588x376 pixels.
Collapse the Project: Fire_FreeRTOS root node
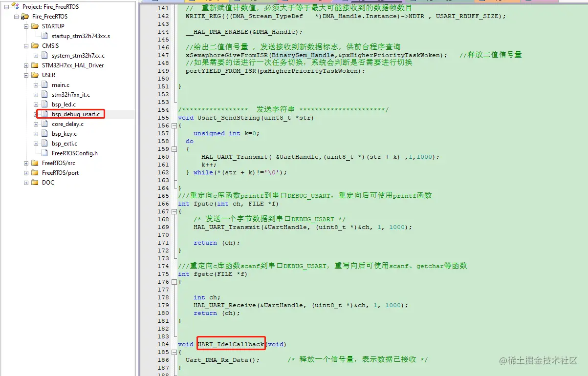(x=7, y=6)
